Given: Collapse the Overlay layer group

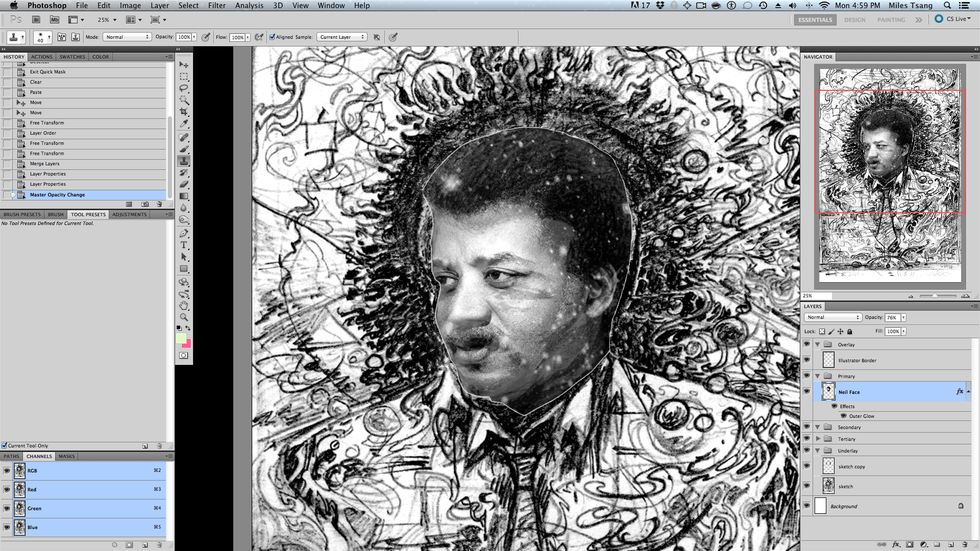Looking at the screenshot, I should 818,344.
